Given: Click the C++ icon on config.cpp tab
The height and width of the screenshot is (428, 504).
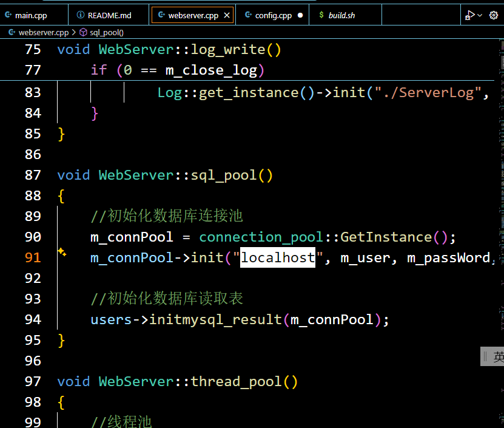Looking at the screenshot, I should pos(248,15).
